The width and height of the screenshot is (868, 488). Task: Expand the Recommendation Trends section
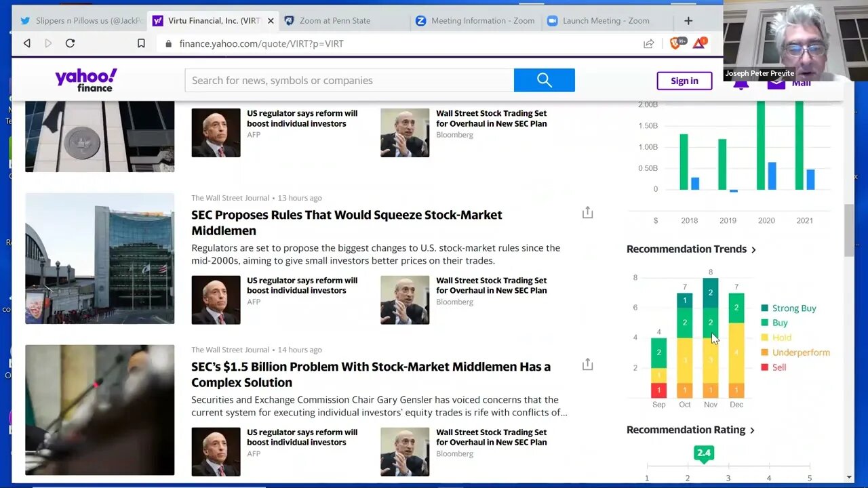click(x=691, y=249)
